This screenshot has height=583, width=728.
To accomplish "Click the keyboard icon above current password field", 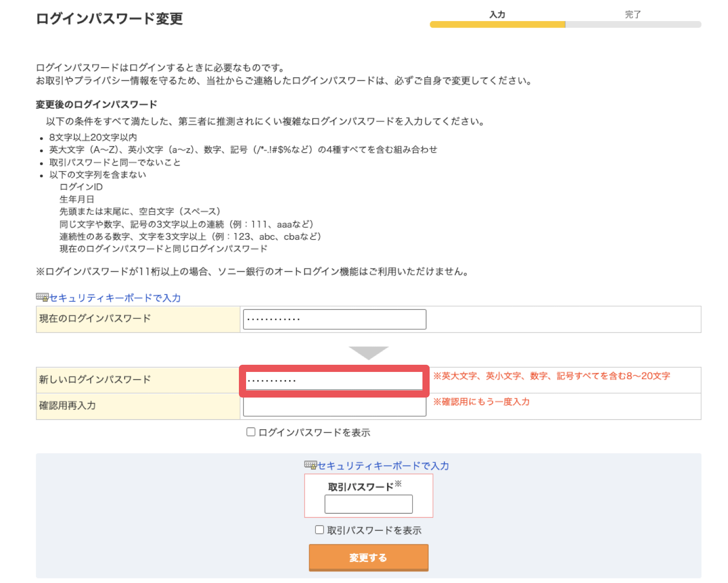I will coord(42,297).
